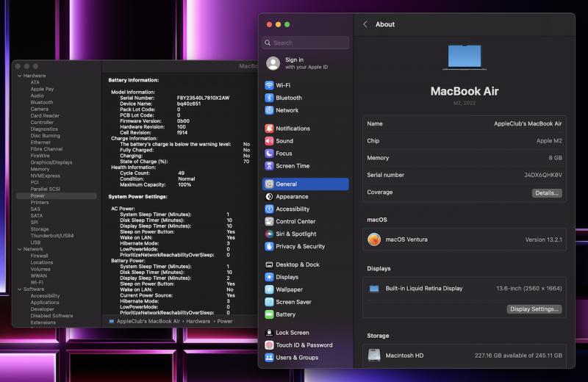The image size is (588, 382).
Task: Select Bluetooth in System Information sidebar
Action: click(x=42, y=102)
